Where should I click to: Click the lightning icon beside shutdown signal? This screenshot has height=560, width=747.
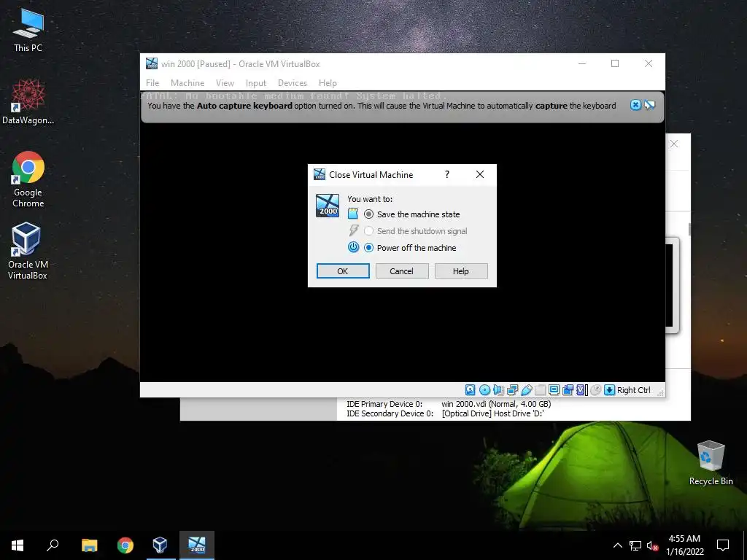tap(353, 230)
